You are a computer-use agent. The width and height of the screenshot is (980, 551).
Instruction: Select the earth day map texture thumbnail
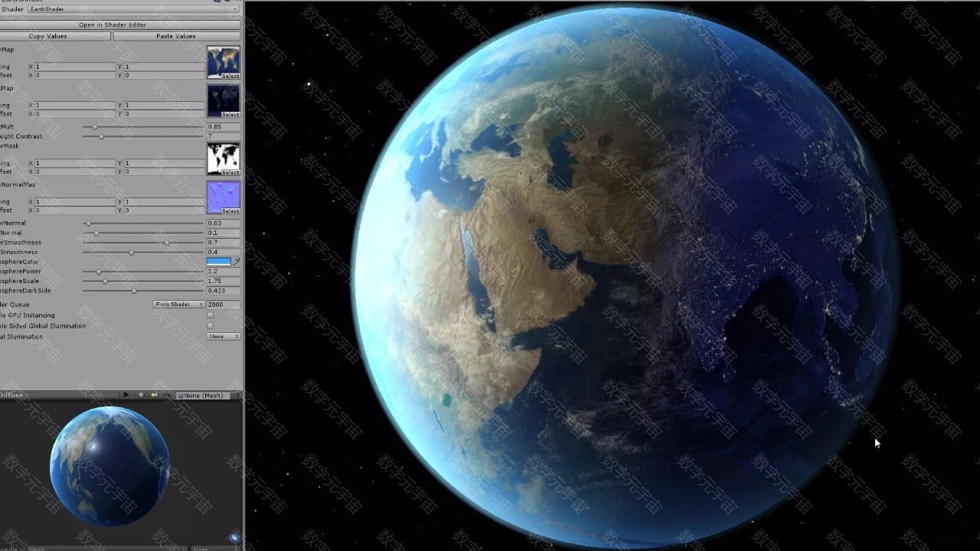pyautogui.click(x=223, y=62)
